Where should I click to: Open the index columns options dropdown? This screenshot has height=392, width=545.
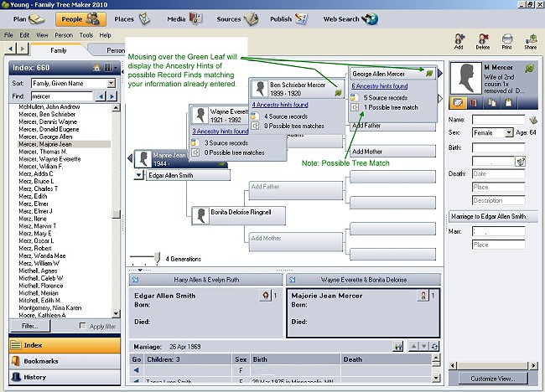(x=111, y=68)
